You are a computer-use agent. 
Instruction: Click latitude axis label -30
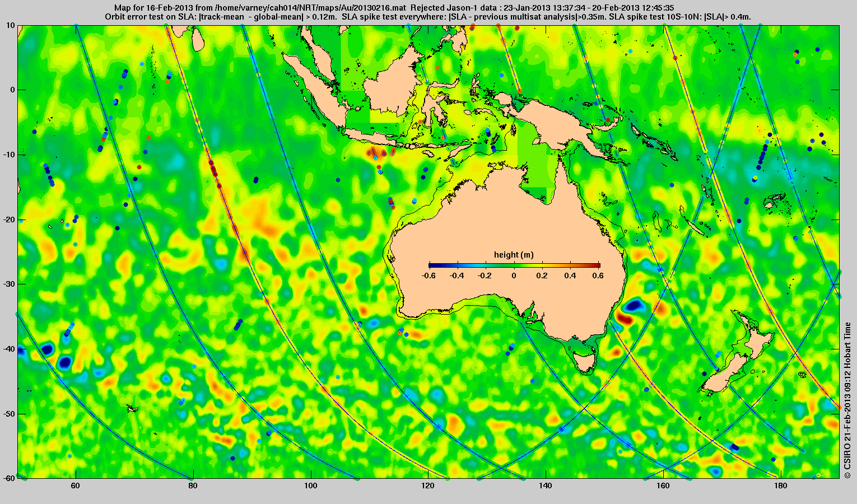coord(9,284)
